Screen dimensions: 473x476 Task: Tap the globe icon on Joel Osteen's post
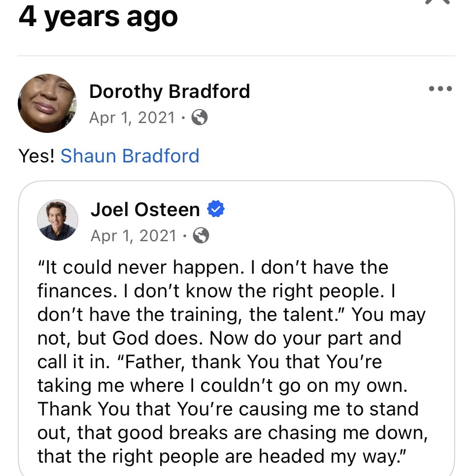click(201, 236)
